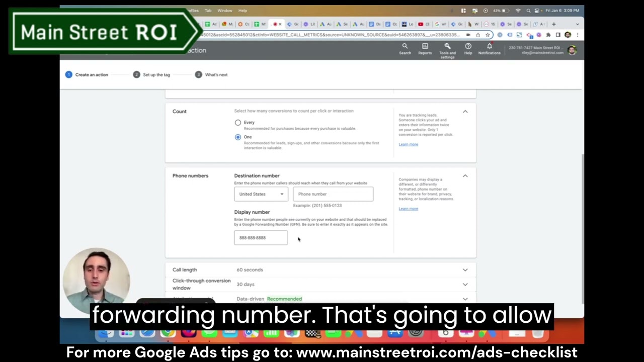Open the Reports icon in header
This screenshot has height=362, width=644.
point(425,49)
